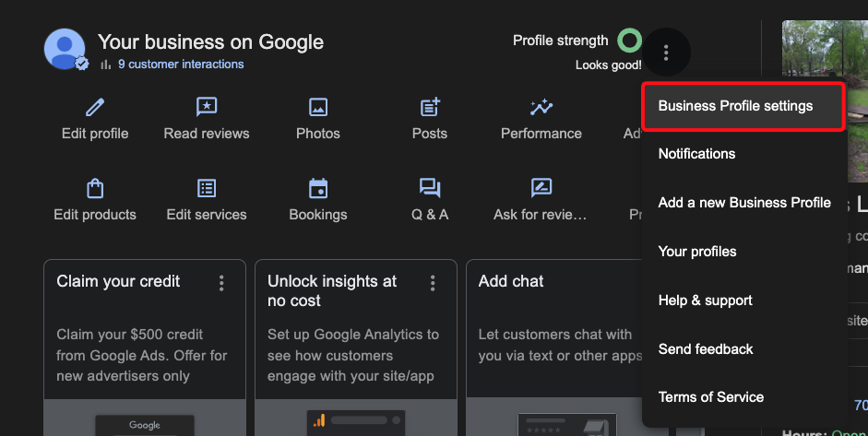Open Read reviews star icon
The image size is (868, 436).
coord(207,107)
